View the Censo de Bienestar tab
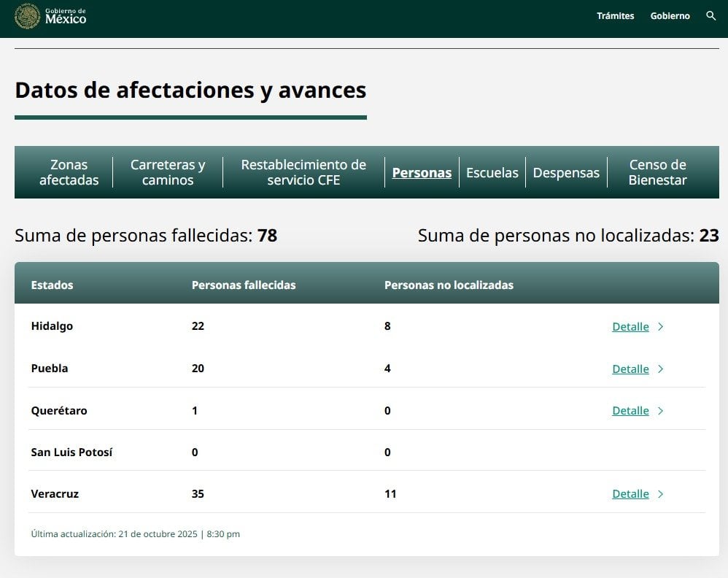Screen dimensions: 728x578 [x=657, y=172]
